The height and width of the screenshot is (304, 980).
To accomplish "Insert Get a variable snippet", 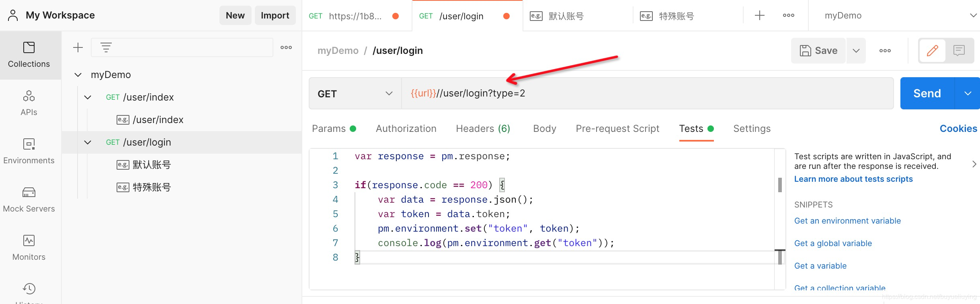I will [x=820, y=266].
